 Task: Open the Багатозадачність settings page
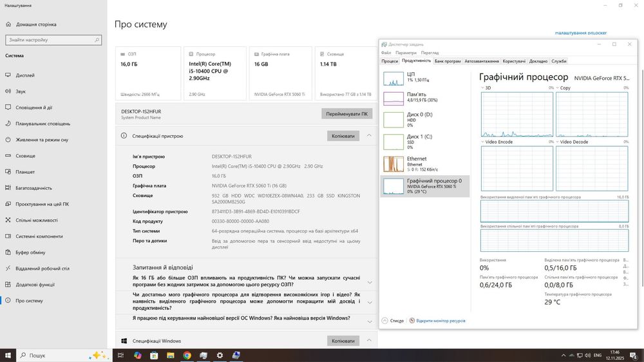[33, 188]
